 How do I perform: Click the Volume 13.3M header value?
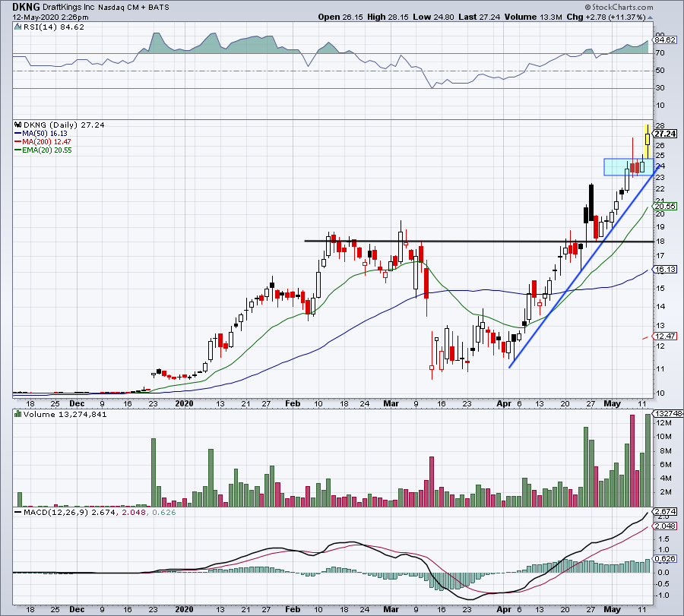coord(533,17)
